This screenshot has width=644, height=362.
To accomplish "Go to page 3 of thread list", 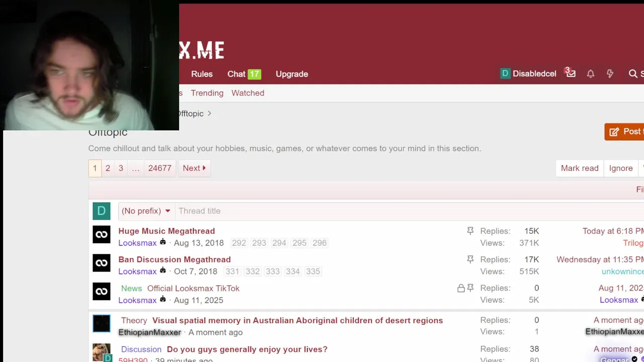I will click(x=121, y=168).
